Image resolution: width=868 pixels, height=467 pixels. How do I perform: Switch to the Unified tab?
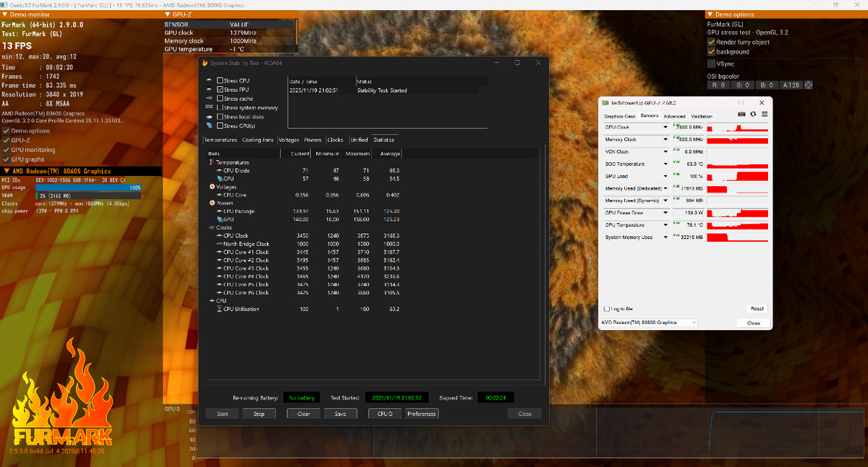pos(359,140)
